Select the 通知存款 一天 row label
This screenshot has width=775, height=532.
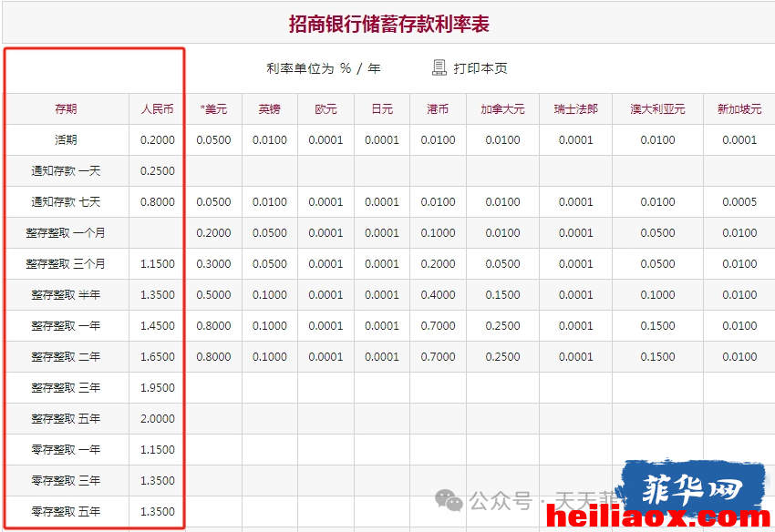click(x=66, y=171)
